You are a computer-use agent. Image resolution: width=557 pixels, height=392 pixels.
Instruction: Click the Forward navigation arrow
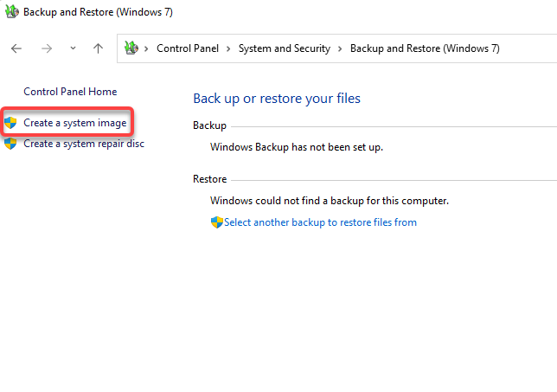click(47, 48)
